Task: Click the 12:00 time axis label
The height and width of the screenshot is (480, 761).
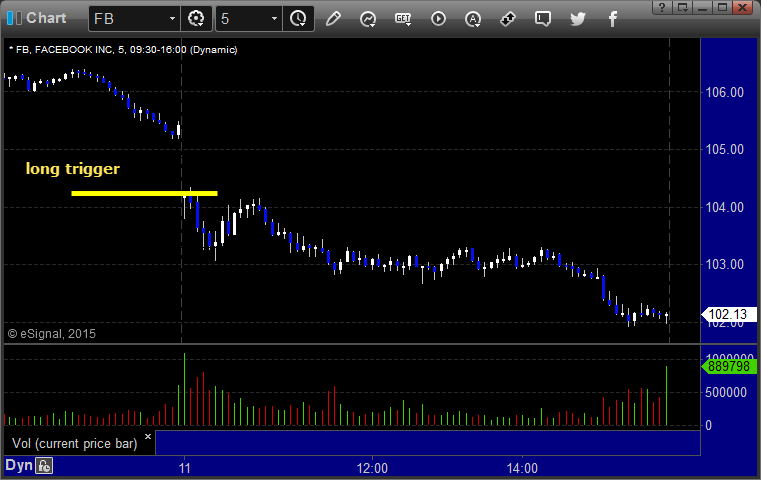Action: tap(372, 468)
